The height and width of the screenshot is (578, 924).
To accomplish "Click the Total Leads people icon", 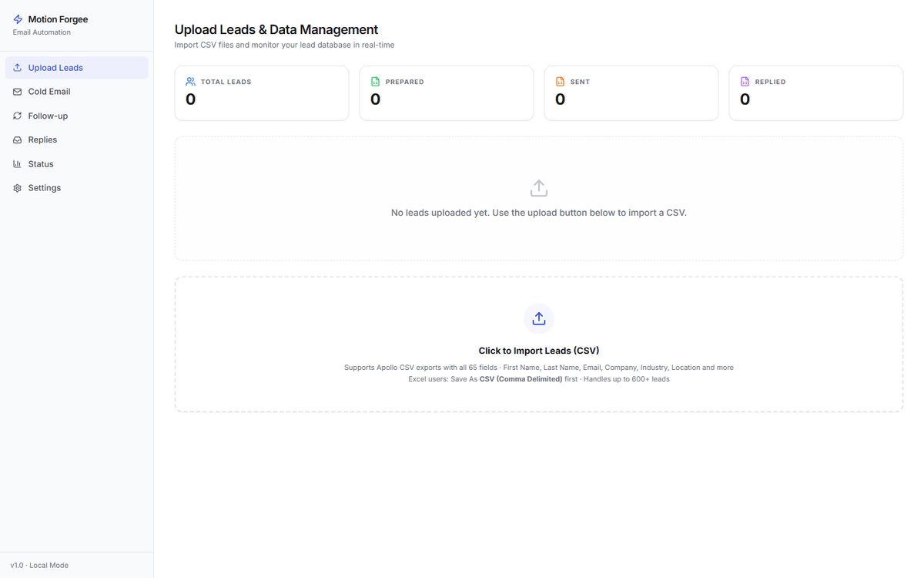I will 191,82.
